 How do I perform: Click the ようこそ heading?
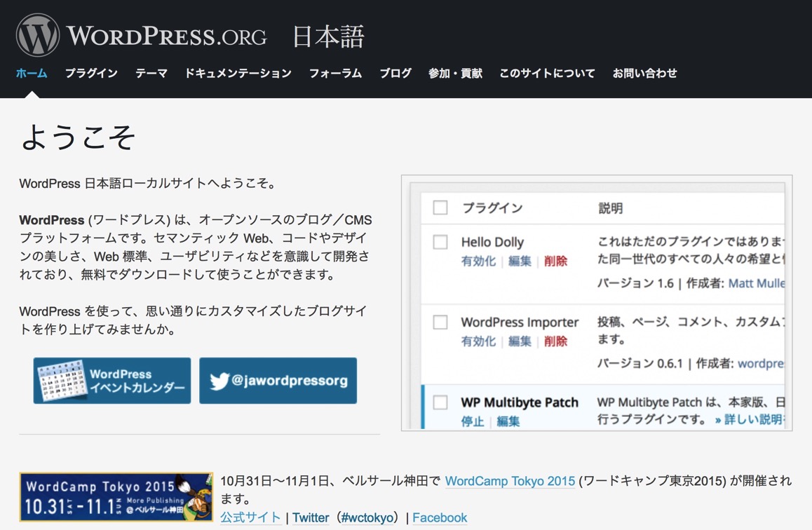(x=79, y=137)
